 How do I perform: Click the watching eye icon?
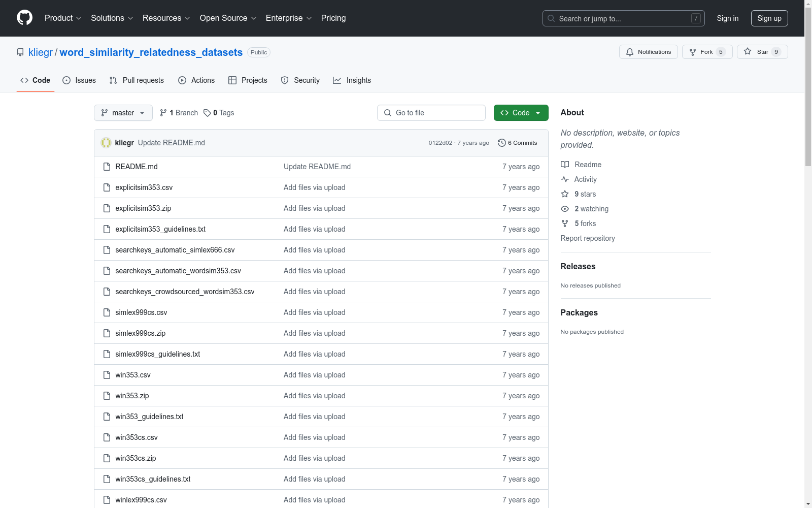(565, 209)
